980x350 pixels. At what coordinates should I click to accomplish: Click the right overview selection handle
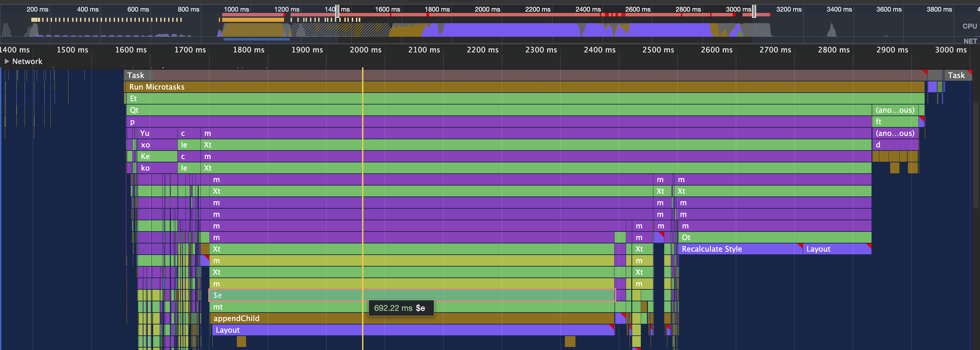(754, 12)
